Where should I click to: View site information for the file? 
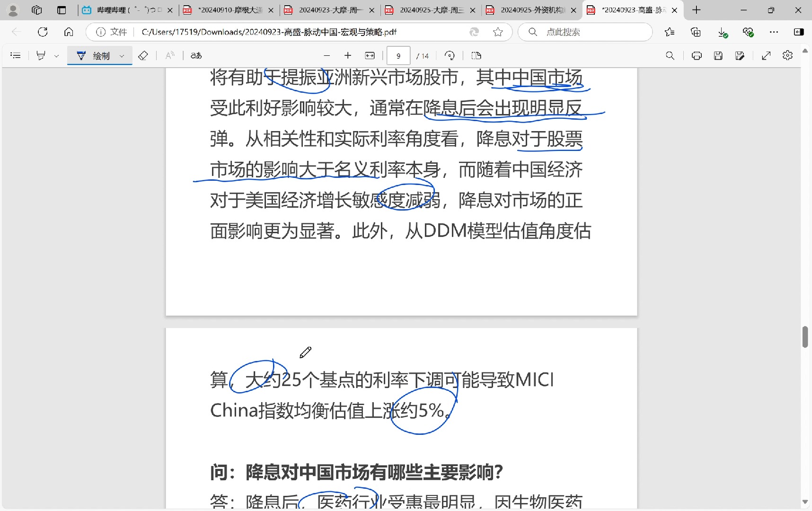coord(112,32)
